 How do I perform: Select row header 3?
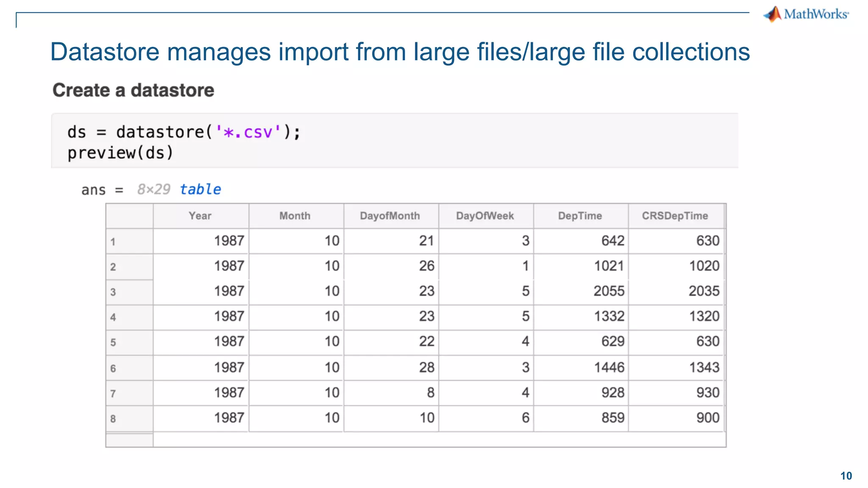coord(129,292)
